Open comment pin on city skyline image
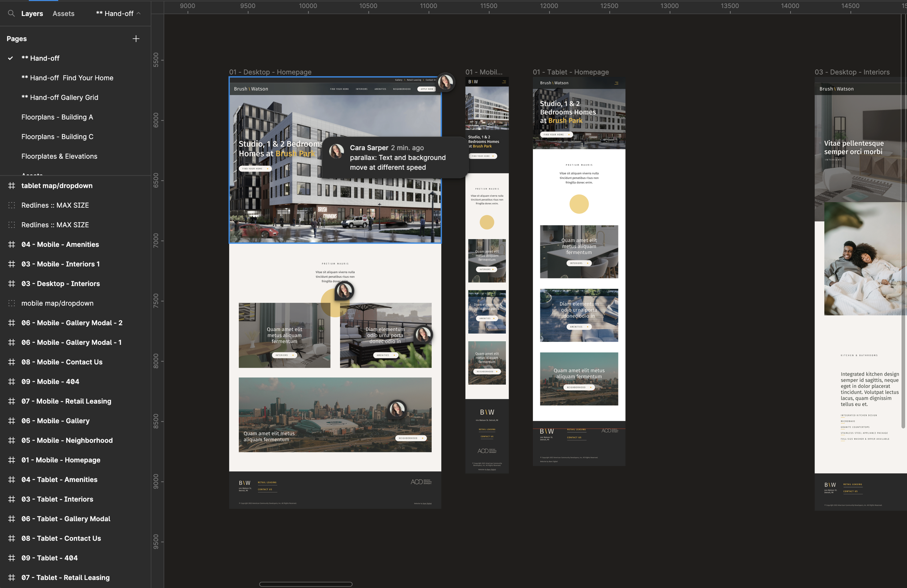Viewport: 907px width, 588px height. (397, 409)
